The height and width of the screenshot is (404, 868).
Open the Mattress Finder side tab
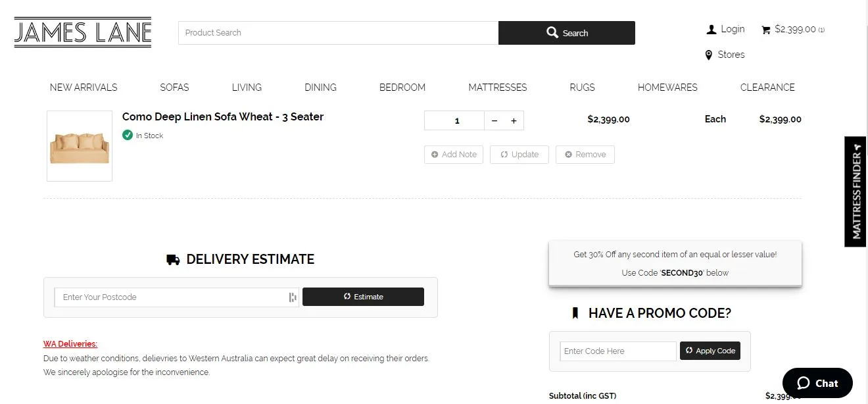(855, 191)
